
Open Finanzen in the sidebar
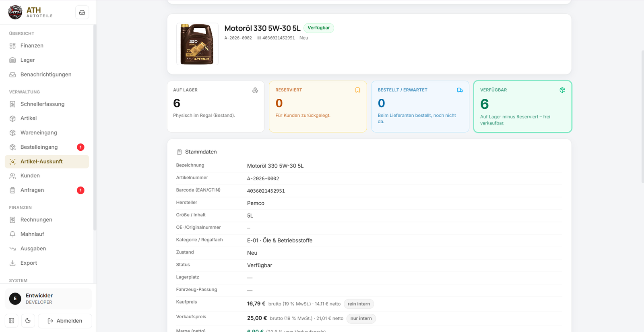pos(47,46)
